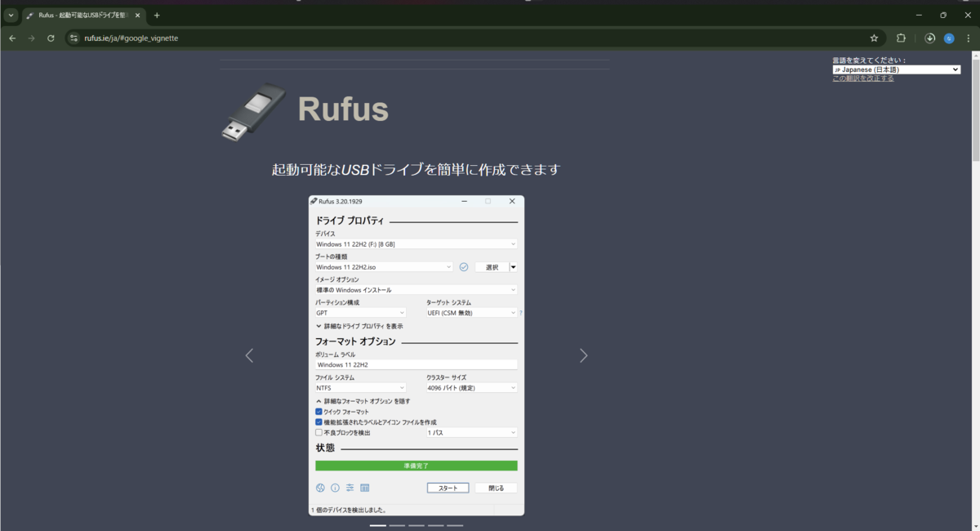Go back to the previous page in Chrome
The height and width of the screenshot is (531, 980).
12,38
